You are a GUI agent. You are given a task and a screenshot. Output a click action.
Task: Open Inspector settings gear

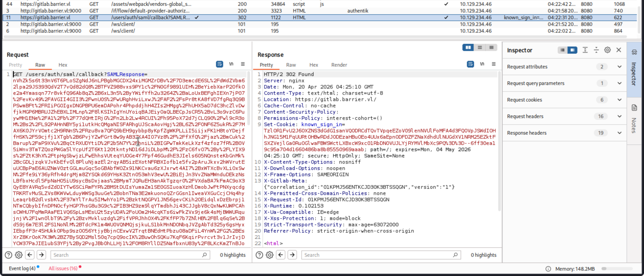pyautogui.click(x=607, y=50)
